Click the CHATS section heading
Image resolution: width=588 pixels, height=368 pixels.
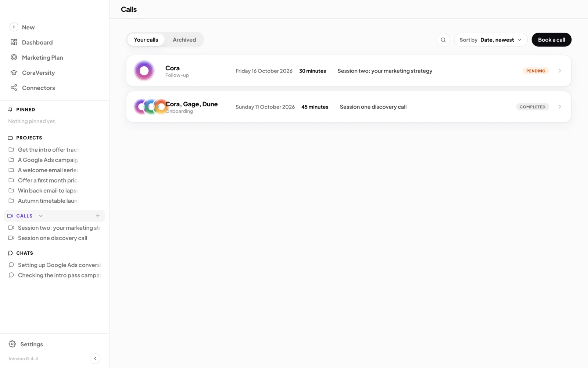coord(25,253)
